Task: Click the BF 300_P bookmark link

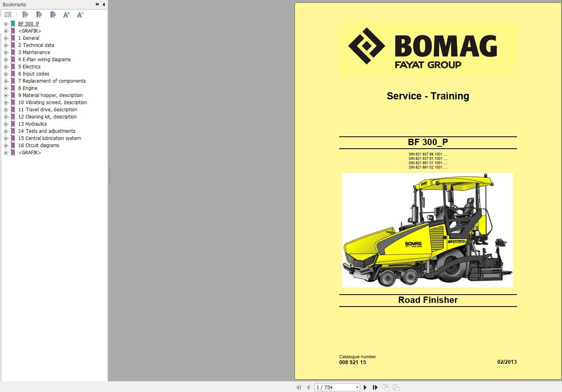Action: (x=28, y=23)
